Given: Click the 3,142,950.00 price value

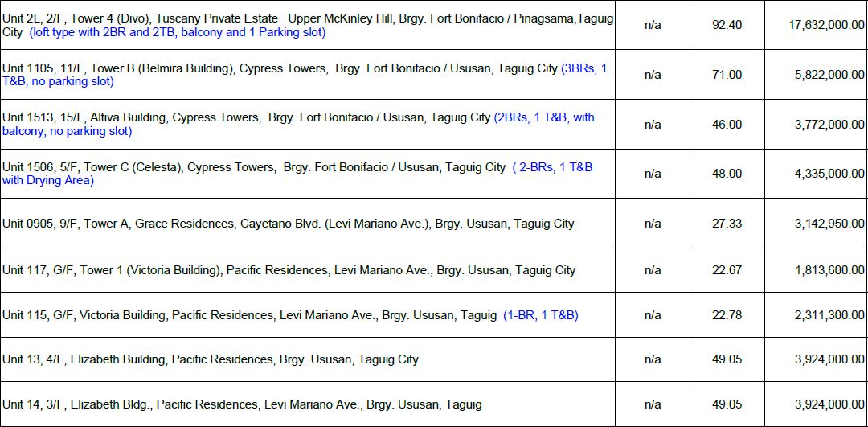Looking at the screenshot, I should [x=829, y=224].
